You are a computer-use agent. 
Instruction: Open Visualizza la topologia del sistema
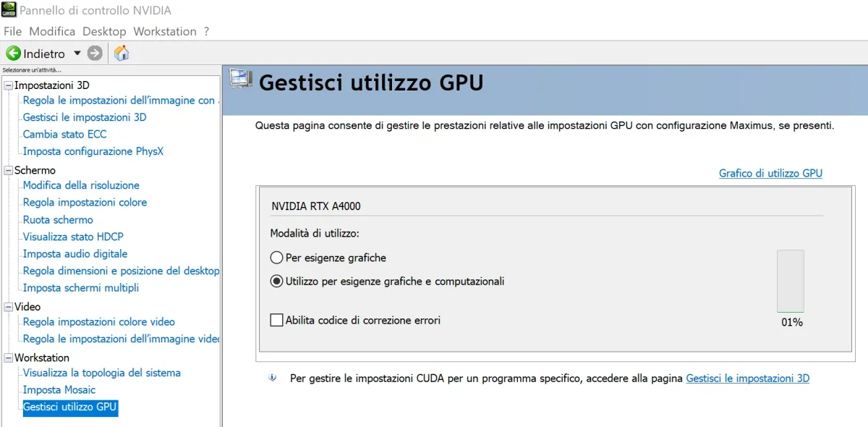102,373
